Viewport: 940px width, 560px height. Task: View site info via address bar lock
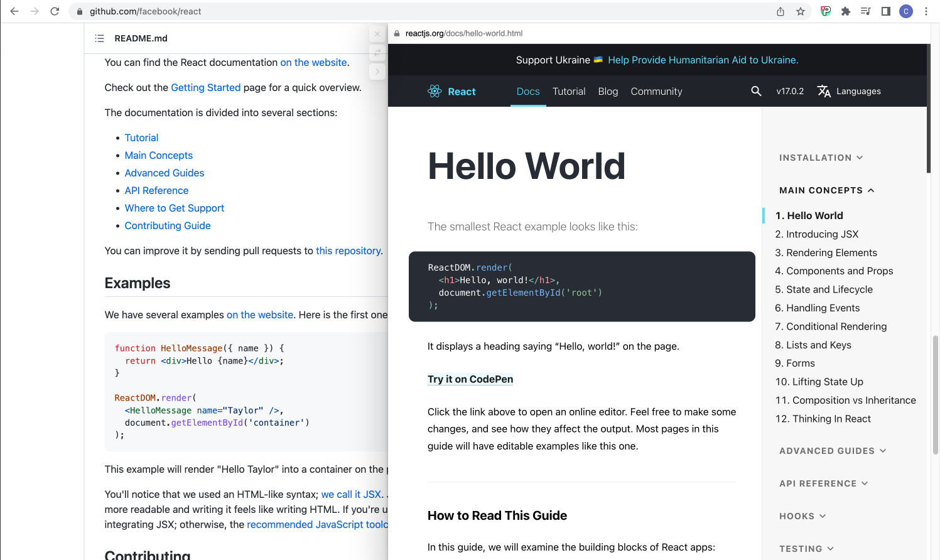tap(80, 11)
